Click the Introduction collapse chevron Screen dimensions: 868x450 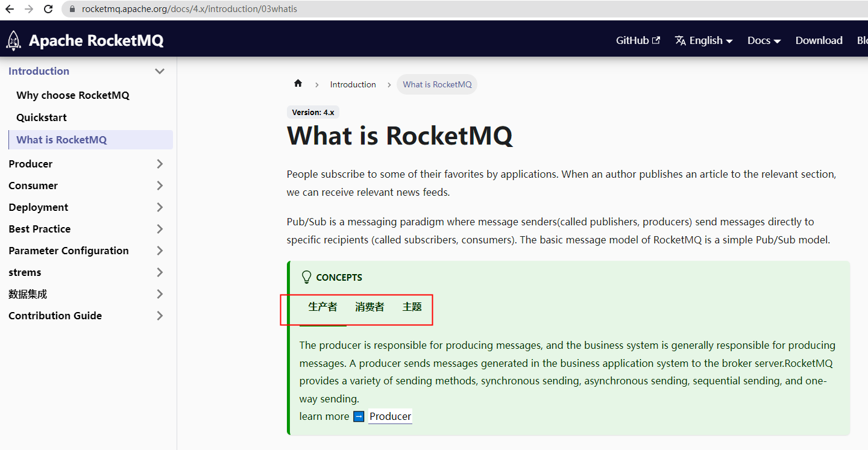pos(160,71)
